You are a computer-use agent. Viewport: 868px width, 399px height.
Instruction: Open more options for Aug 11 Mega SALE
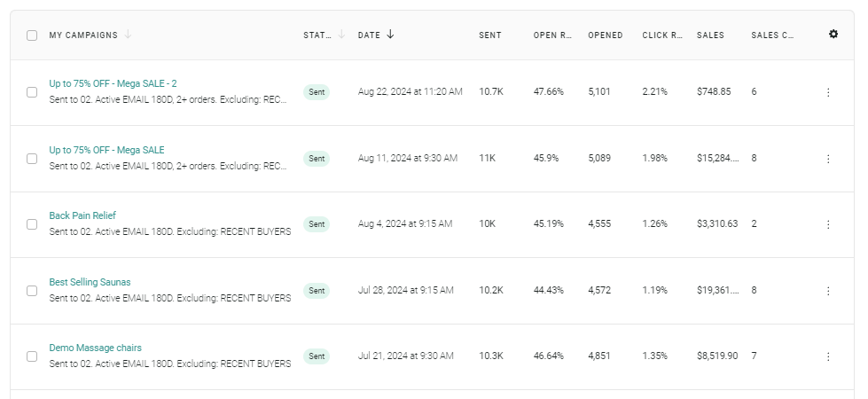pos(828,159)
